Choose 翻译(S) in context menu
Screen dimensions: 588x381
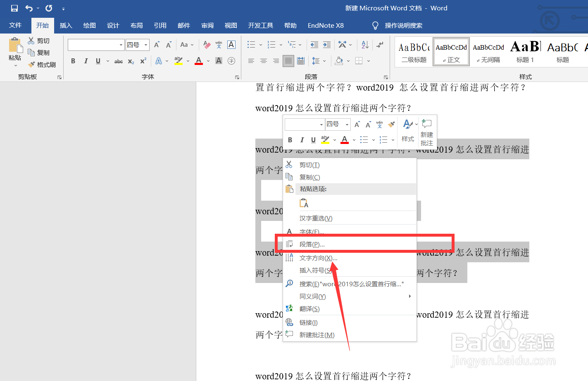350,309
